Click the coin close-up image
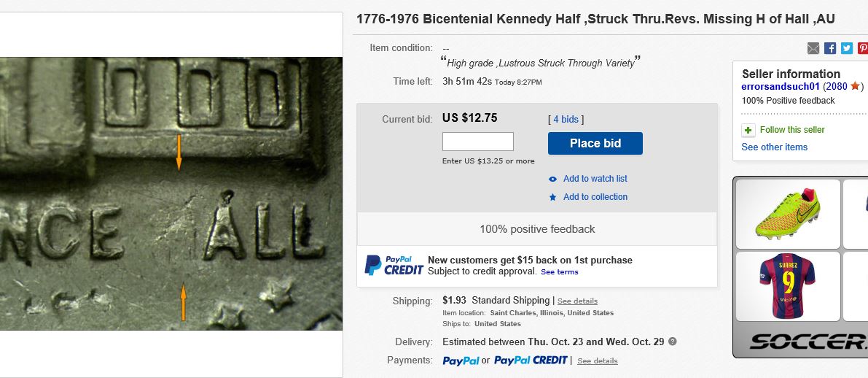The image size is (868, 378). (x=171, y=193)
